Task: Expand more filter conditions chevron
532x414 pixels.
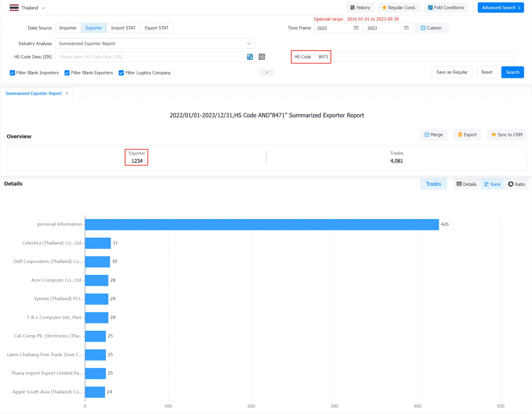Action: coord(267,72)
